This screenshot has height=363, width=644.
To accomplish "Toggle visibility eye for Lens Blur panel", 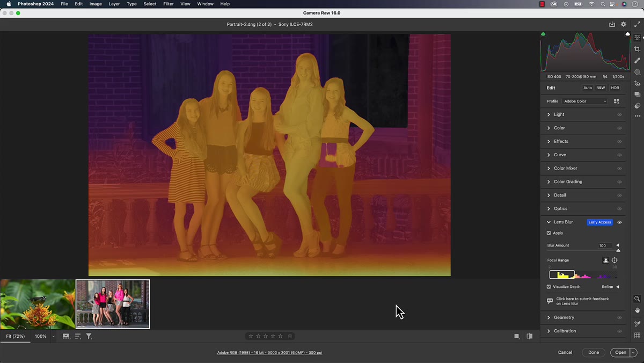I will (619, 222).
